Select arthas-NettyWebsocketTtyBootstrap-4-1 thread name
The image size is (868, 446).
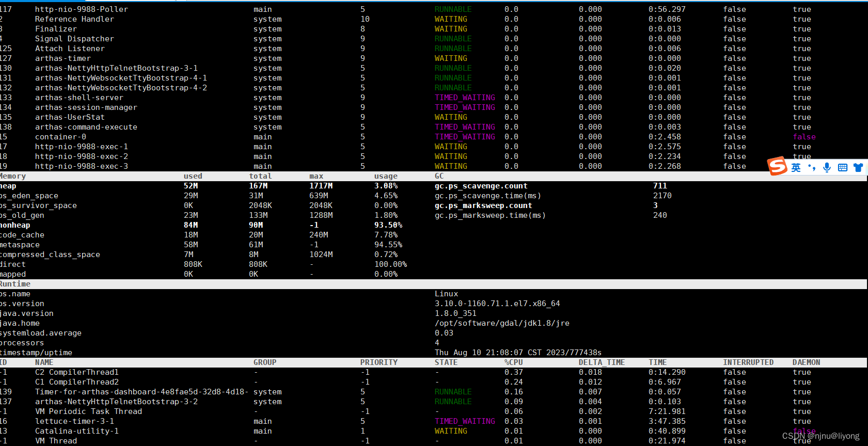(x=121, y=78)
